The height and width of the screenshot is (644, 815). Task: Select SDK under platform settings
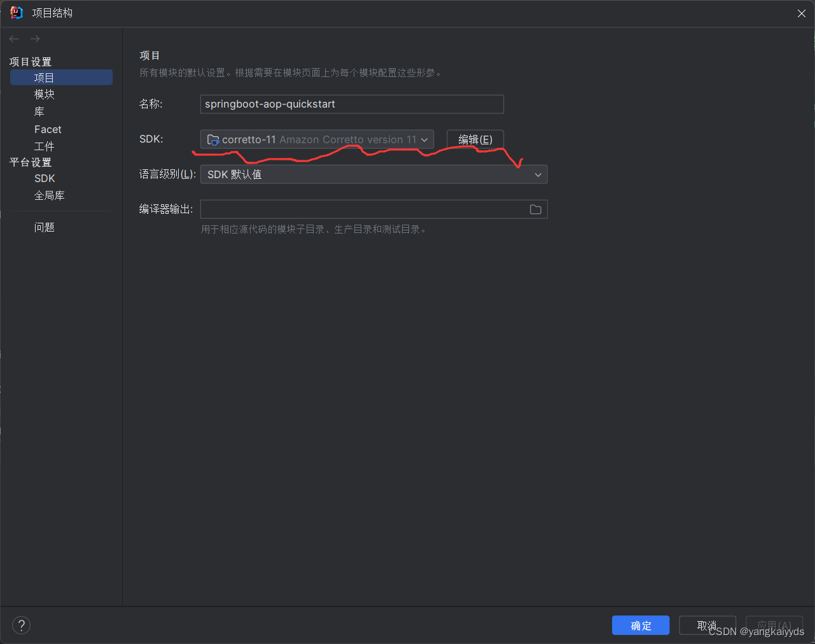(45, 178)
